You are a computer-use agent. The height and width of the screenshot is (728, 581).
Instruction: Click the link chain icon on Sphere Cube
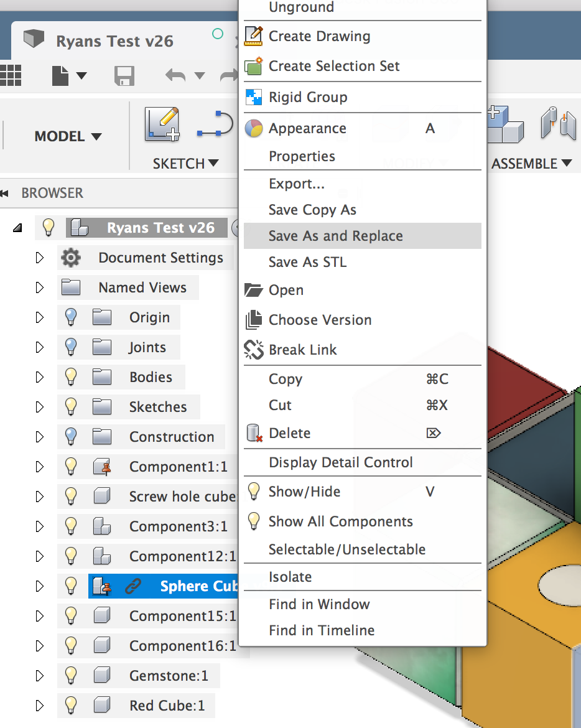pos(133,586)
